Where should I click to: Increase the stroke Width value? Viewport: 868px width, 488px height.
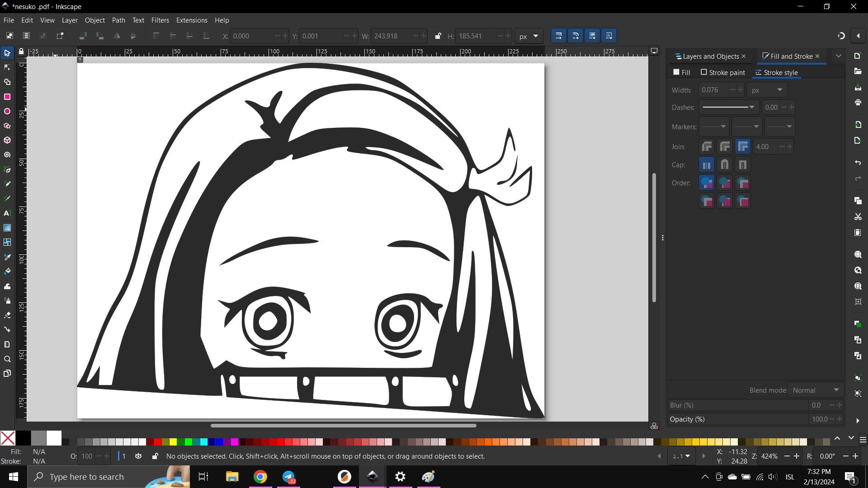741,90
